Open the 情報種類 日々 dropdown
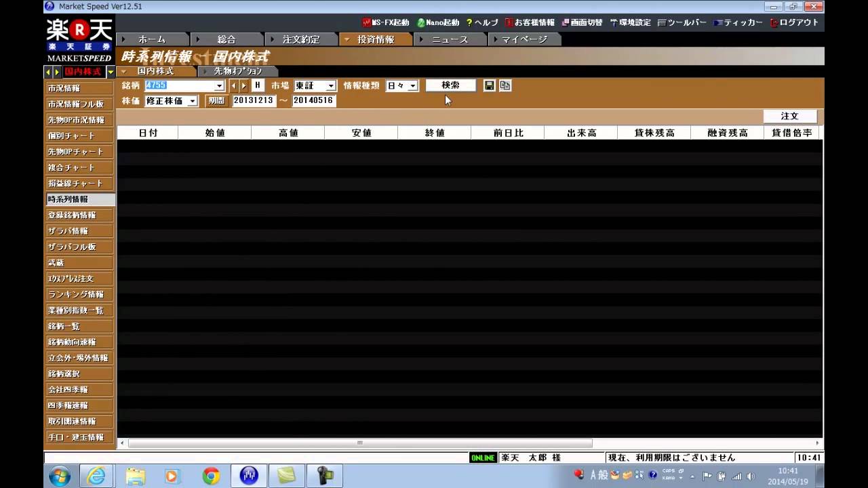 [413, 86]
